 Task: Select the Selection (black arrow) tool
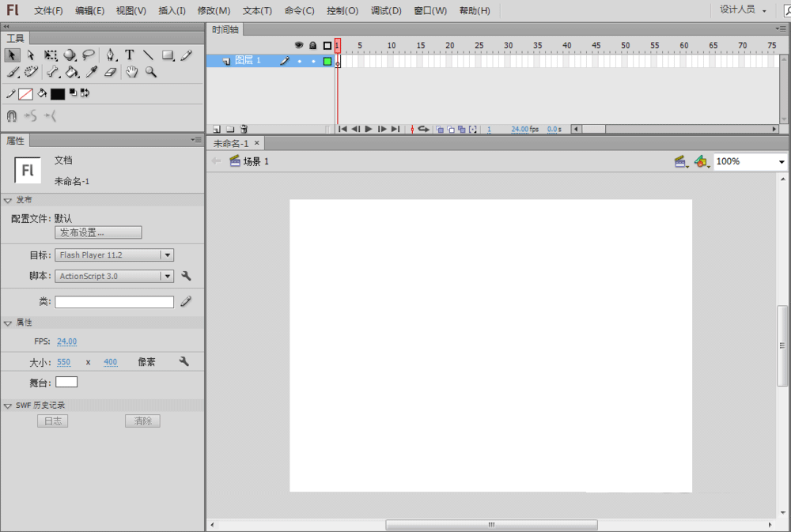click(12, 55)
